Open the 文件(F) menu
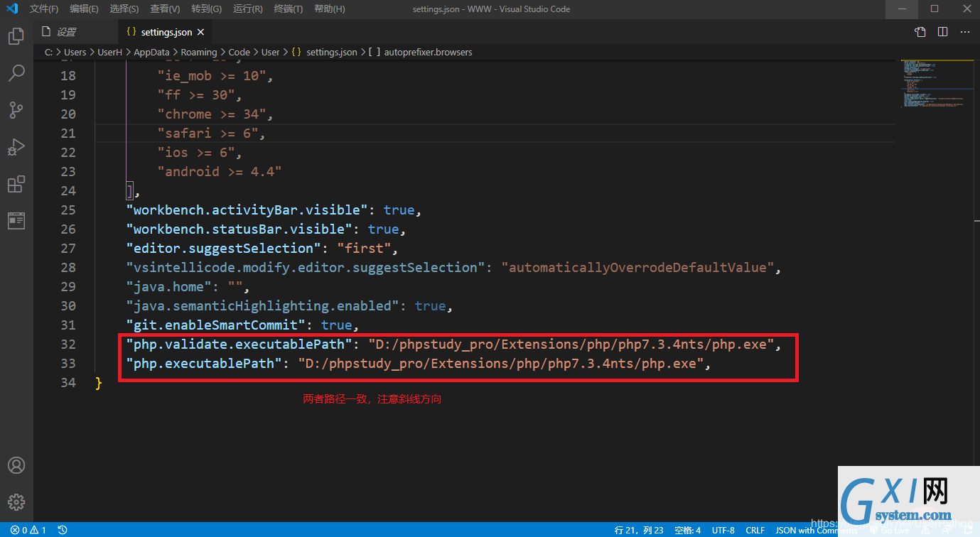The width and height of the screenshot is (980, 537). (x=44, y=9)
